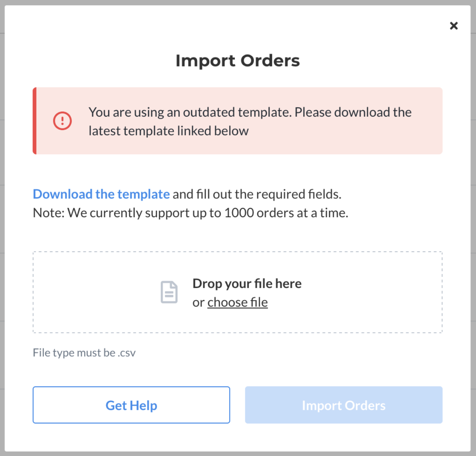Image resolution: width=476 pixels, height=456 pixels.
Task: Click the disabled Import Orders button
Action: click(344, 405)
